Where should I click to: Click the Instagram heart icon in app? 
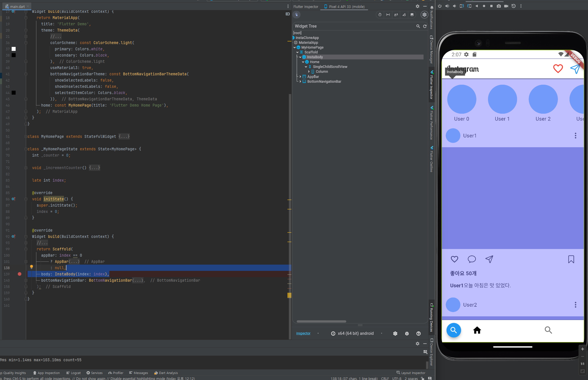click(558, 69)
